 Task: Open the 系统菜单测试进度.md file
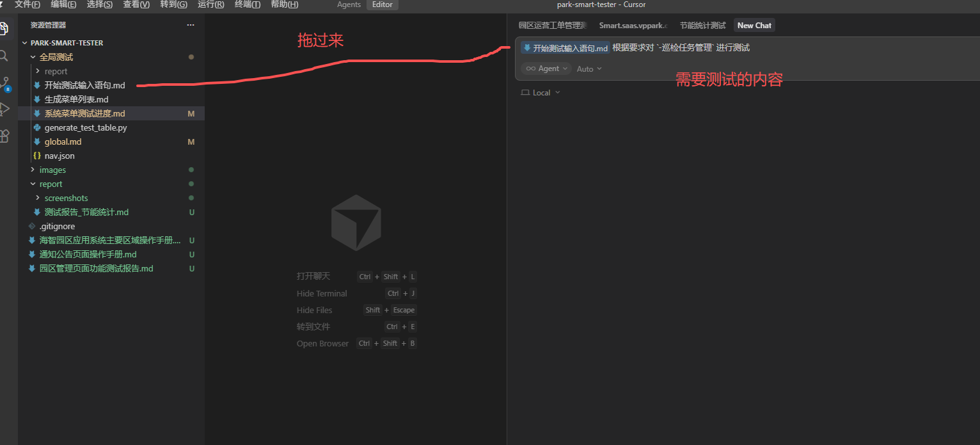84,114
